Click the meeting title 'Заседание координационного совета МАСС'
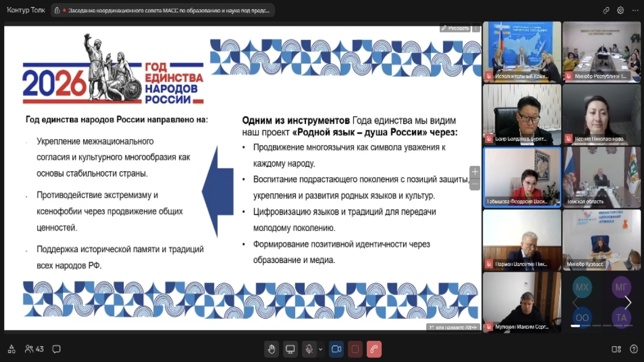The width and height of the screenshot is (644, 362). coord(169,11)
